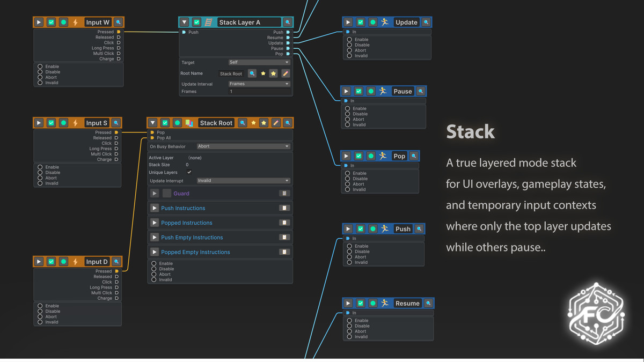
Task: Click the search icon on Stack Layer A header
Action: (x=288, y=23)
